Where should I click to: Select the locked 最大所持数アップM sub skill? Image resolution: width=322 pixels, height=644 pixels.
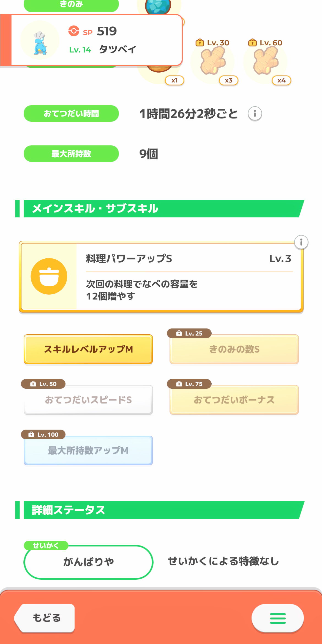click(88, 450)
